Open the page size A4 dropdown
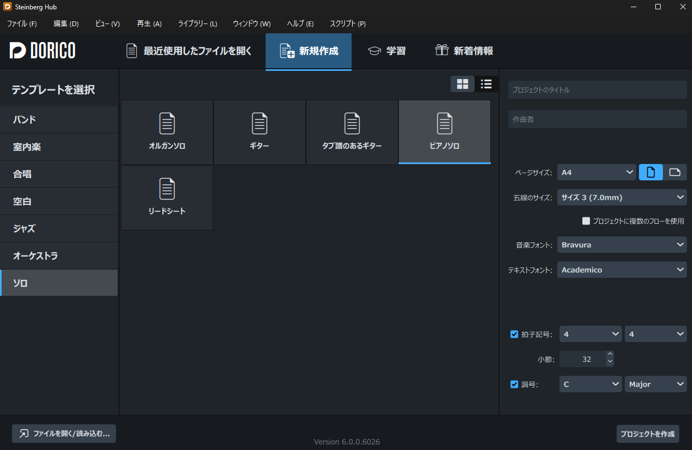Image resolution: width=692 pixels, height=450 pixels. point(596,172)
